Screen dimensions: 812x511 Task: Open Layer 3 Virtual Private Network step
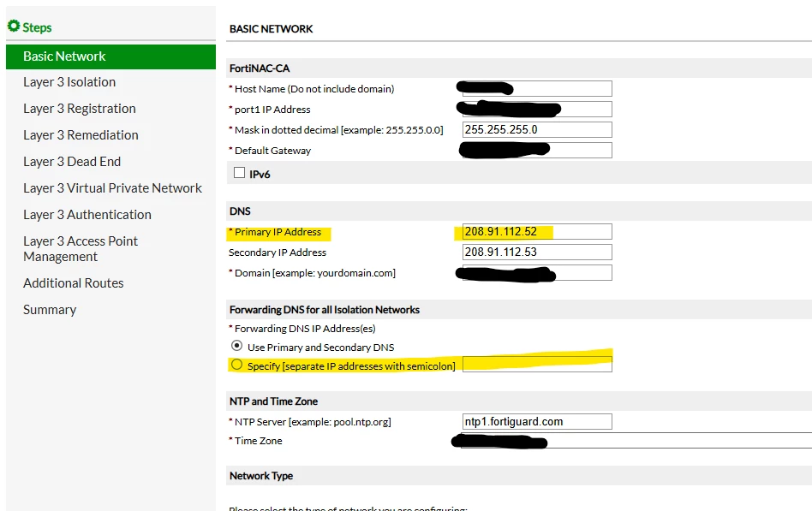[112, 188]
